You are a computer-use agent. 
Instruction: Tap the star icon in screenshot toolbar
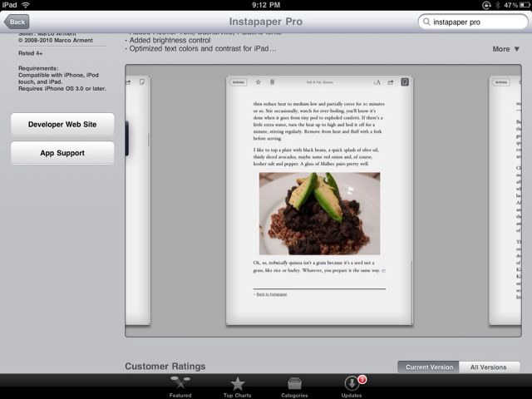point(259,82)
